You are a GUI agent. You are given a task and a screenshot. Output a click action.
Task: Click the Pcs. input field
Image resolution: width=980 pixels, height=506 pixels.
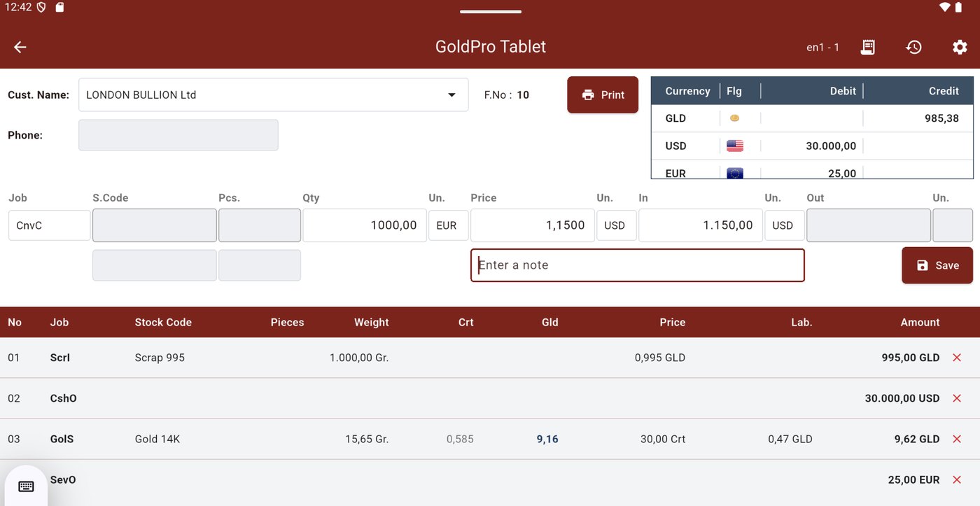pyautogui.click(x=260, y=225)
